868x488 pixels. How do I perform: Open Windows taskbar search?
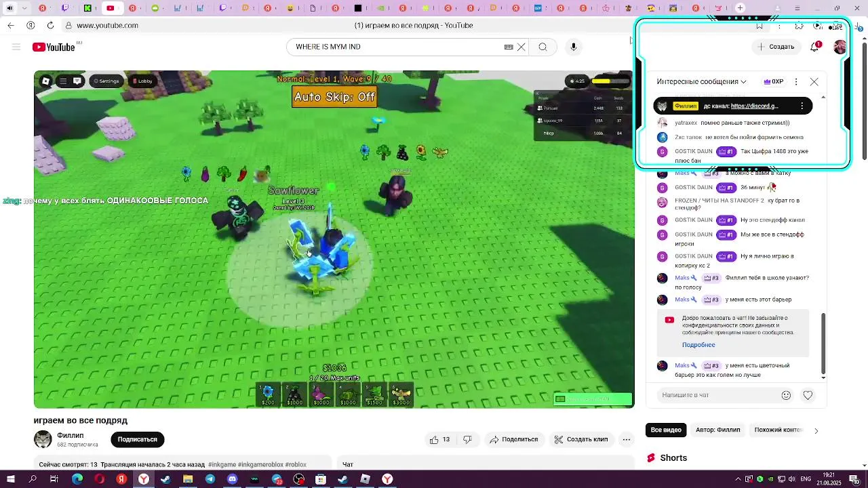[33, 479]
